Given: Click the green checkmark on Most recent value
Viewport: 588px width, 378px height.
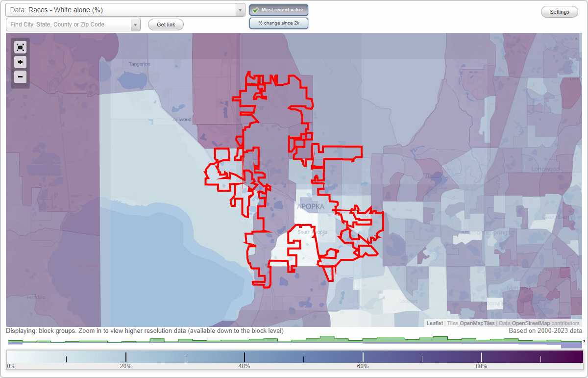Looking at the screenshot, I should pyautogui.click(x=256, y=10).
